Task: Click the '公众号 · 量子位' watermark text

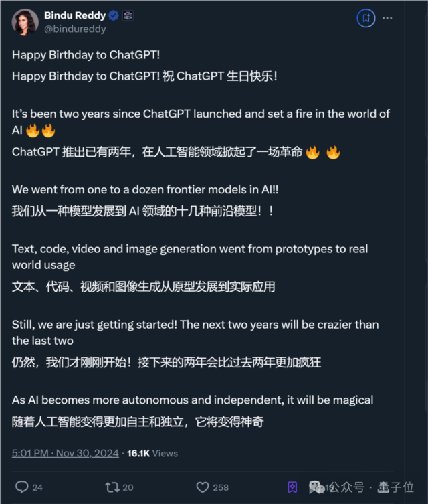Action: point(371,487)
